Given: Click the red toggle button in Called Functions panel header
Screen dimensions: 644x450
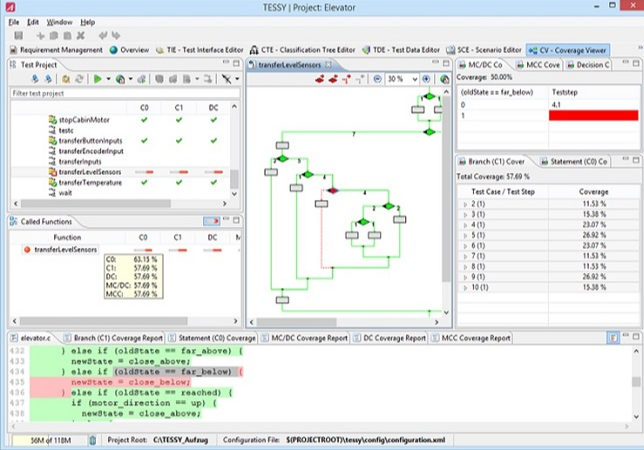Looking at the screenshot, I should (x=212, y=221).
